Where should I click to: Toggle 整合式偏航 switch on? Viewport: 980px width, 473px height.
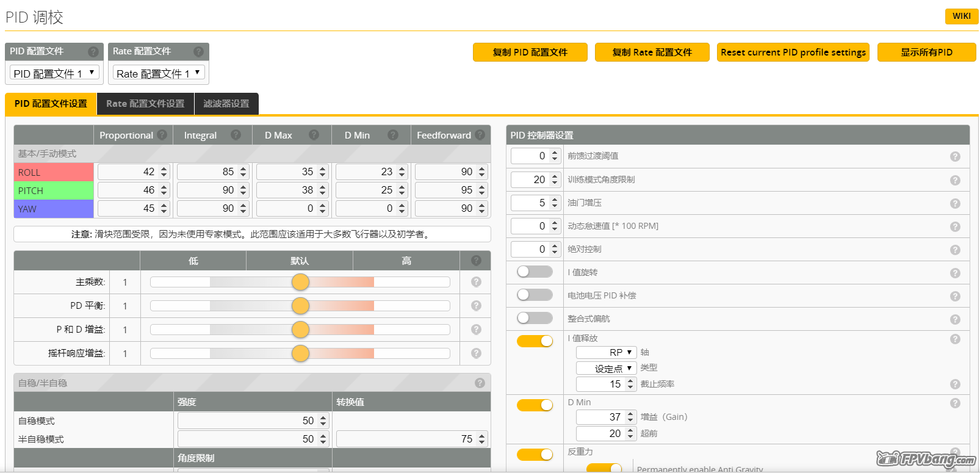[x=534, y=318]
